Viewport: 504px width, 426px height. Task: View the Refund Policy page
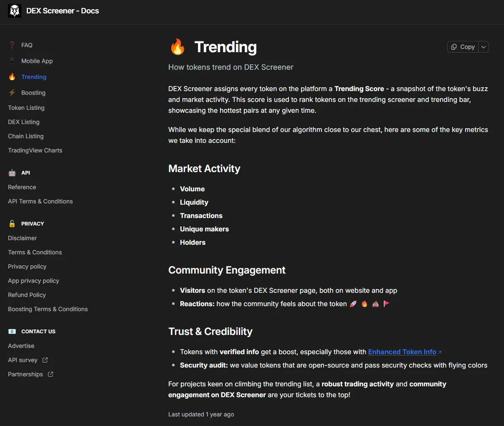pyautogui.click(x=27, y=295)
